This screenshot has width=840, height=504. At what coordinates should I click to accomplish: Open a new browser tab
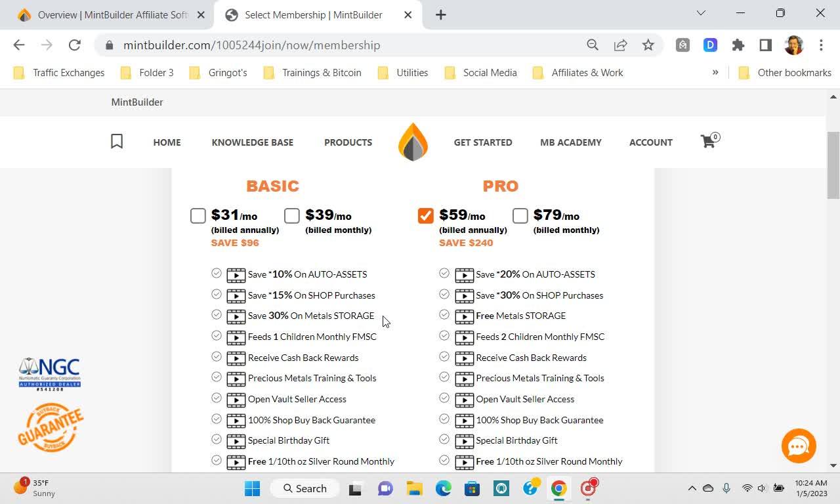click(x=441, y=14)
